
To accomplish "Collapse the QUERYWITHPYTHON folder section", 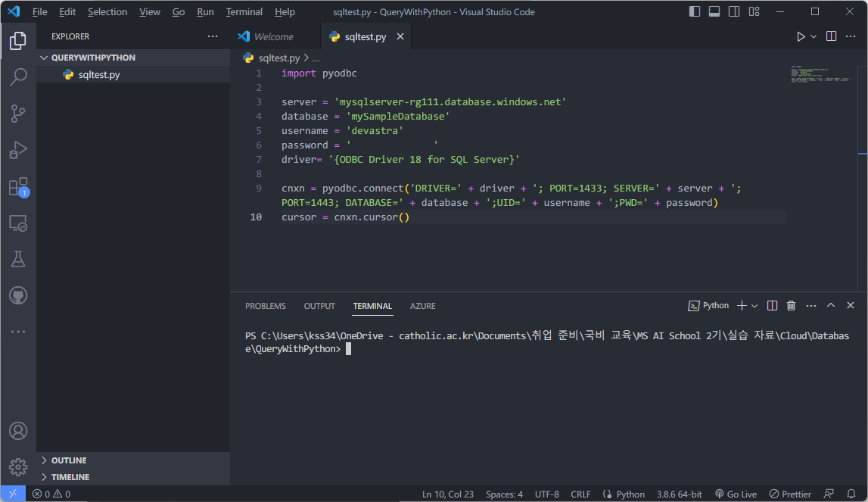I will [133, 58].
